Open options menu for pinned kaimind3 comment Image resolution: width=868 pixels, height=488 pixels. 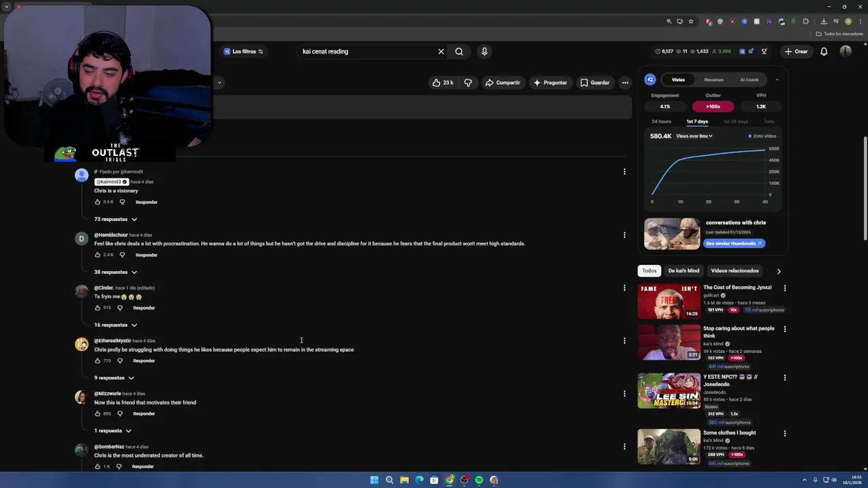point(625,172)
